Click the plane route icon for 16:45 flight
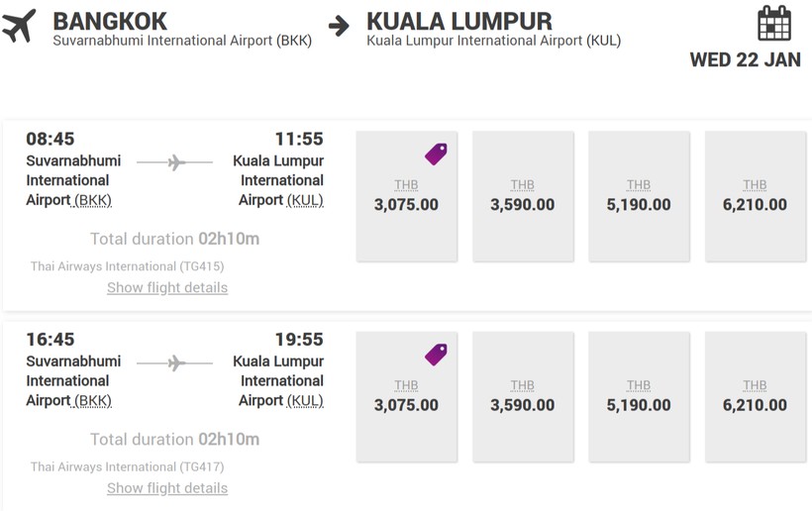This screenshot has height=511, width=812. coord(175,363)
